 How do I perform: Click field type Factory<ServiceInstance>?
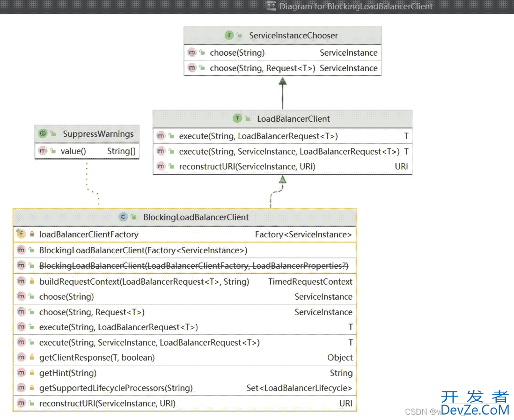pyautogui.click(x=303, y=235)
